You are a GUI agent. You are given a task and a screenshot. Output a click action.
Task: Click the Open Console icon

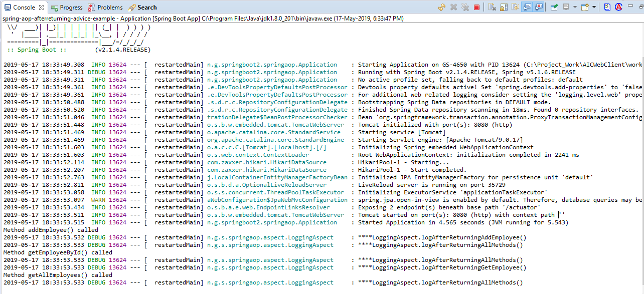(585, 7)
